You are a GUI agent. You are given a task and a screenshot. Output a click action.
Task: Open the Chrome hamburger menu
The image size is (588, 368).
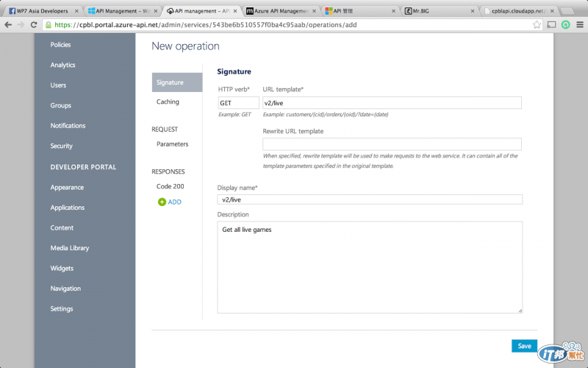coord(580,25)
